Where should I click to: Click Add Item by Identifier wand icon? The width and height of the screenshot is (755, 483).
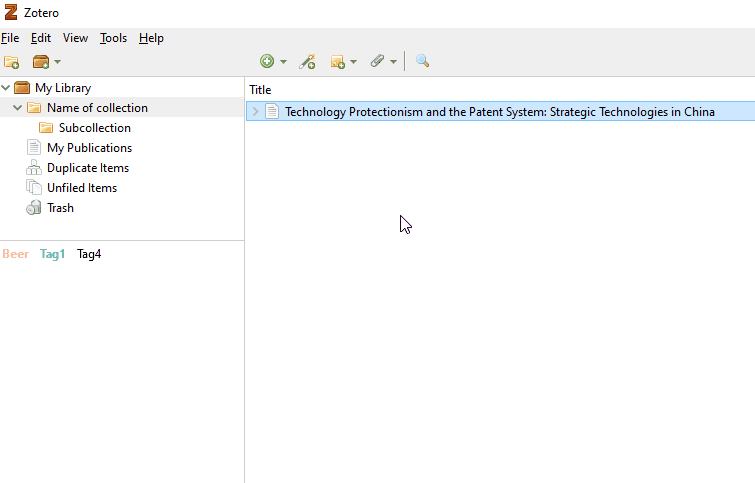point(307,61)
